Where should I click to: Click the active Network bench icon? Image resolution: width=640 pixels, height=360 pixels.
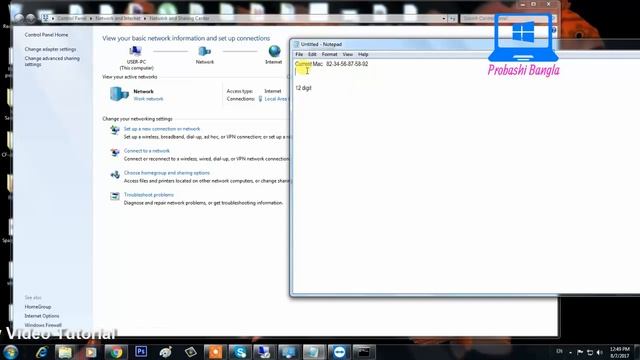(119, 94)
